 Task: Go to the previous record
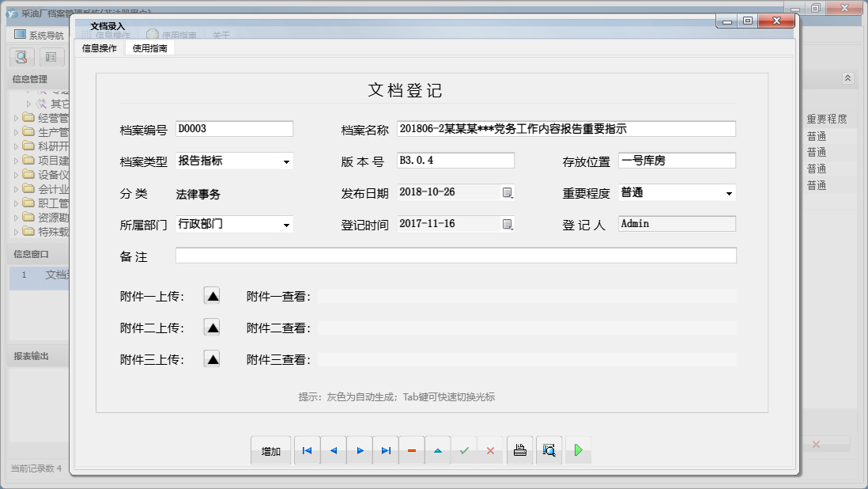pyautogui.click(x=333, y=450)
